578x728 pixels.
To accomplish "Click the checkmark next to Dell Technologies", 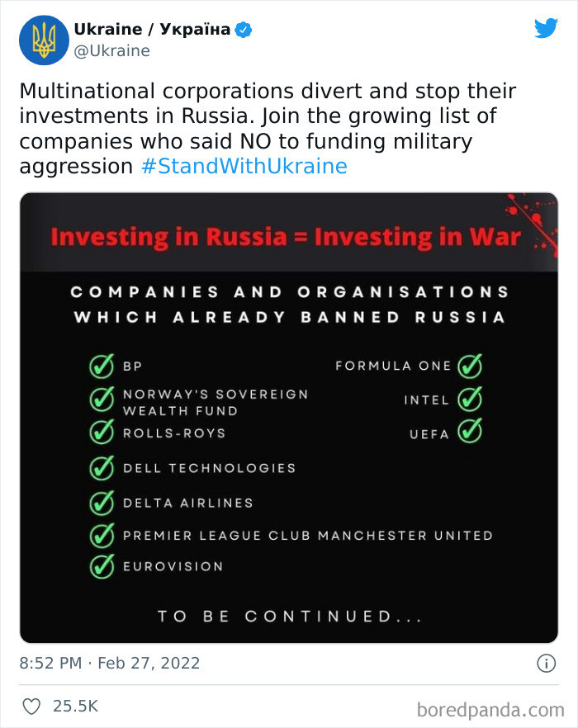I will [x=100, y=468].
